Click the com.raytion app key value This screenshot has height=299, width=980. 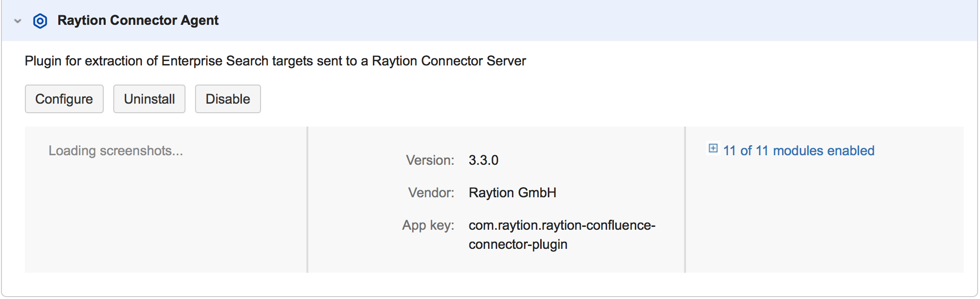click(562, 225)
